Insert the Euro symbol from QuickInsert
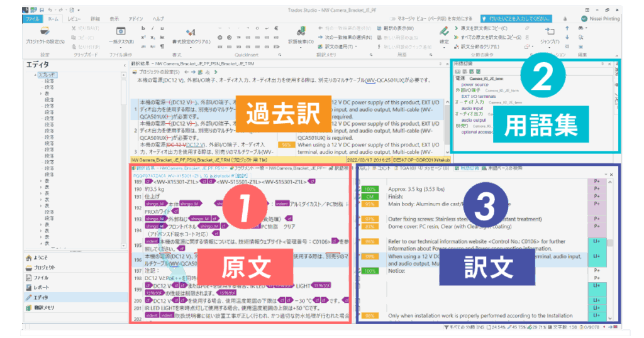 point(276,28)
